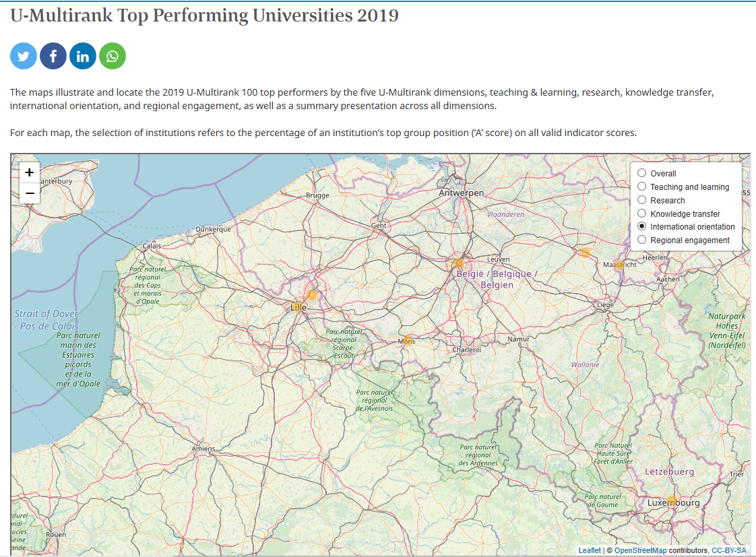Select International orientation radio button
The width and height of the screenshot is (756, 557).
coord(641,226)
